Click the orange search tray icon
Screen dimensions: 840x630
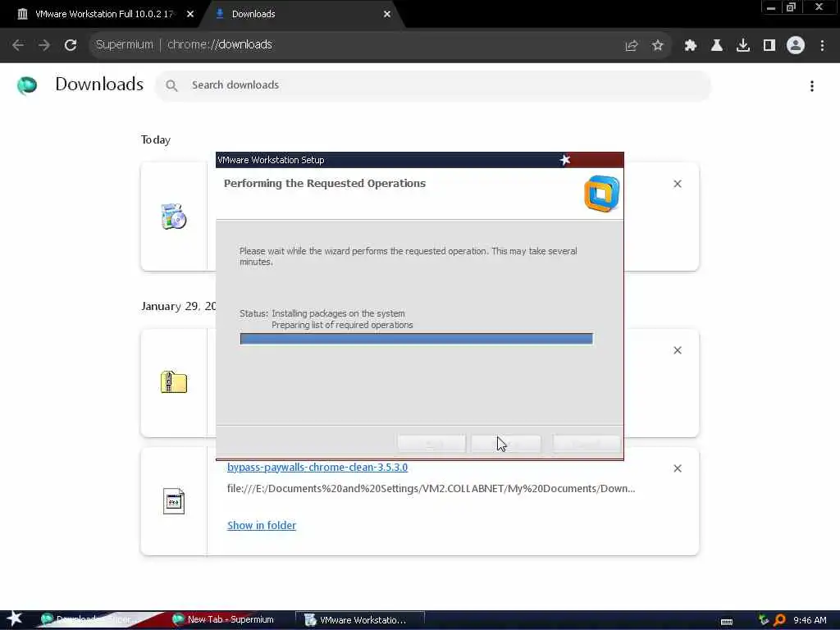point(780,620)
